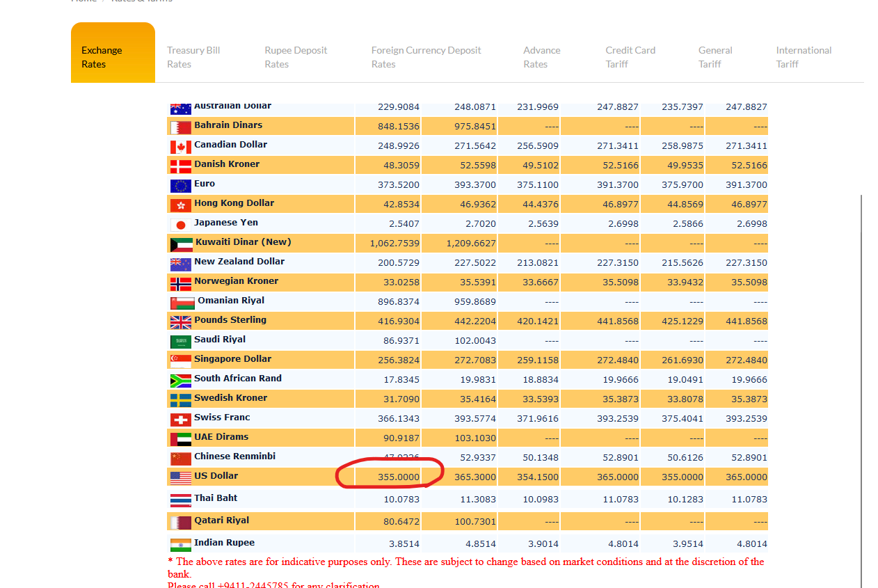Click the Singapore Dollar currency name
The image size is (878, 588).
click(x=232, y=359)
